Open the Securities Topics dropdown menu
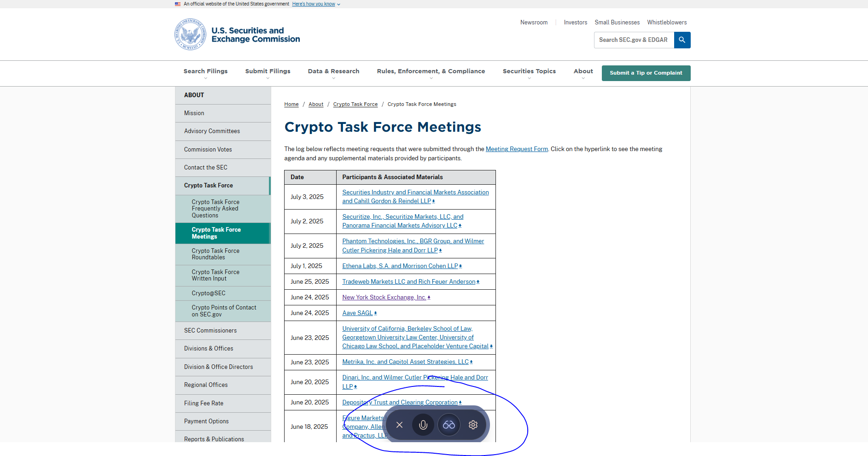 529,73
